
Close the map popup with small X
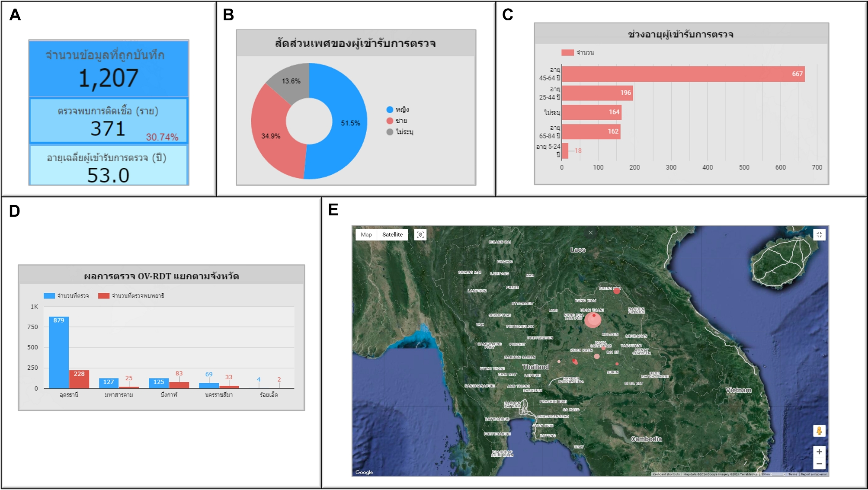coord(590,233)
